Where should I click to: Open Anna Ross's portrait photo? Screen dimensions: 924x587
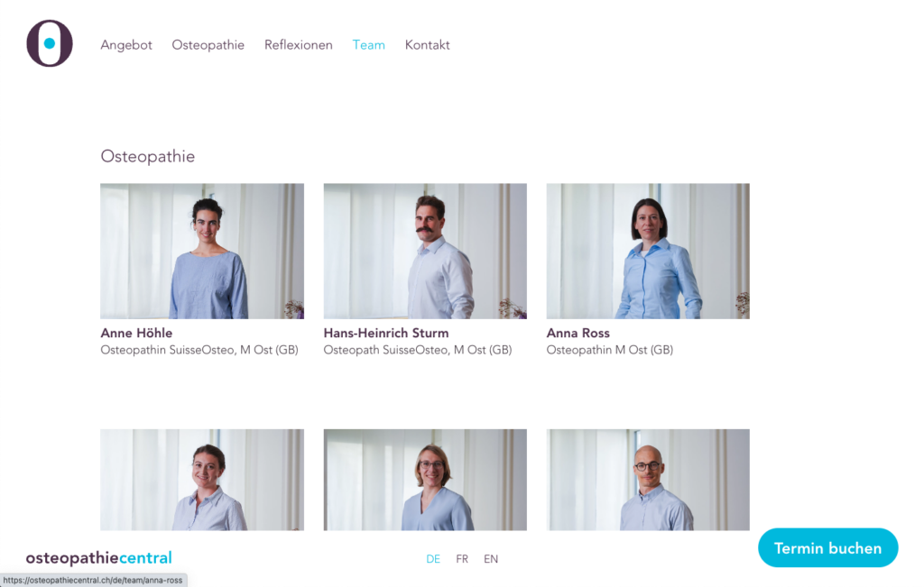pyautogui.click(x=648, y=251)
